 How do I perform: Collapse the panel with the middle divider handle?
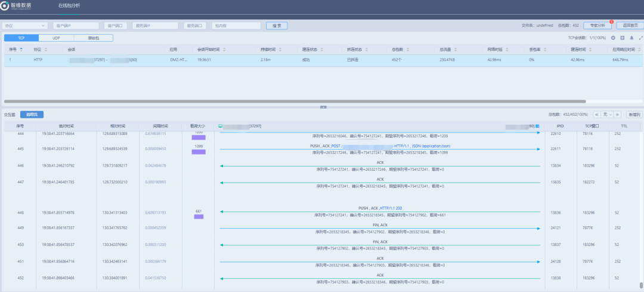coord(323,107)
